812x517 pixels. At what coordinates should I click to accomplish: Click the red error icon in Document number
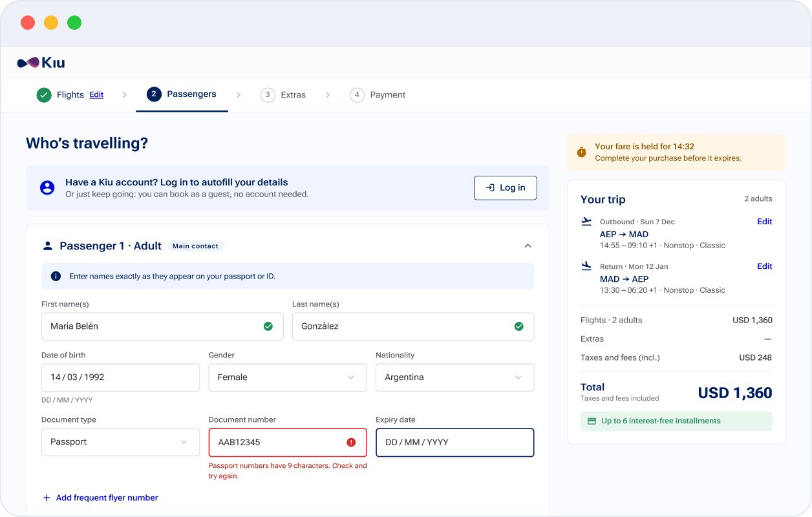[351, 443]
